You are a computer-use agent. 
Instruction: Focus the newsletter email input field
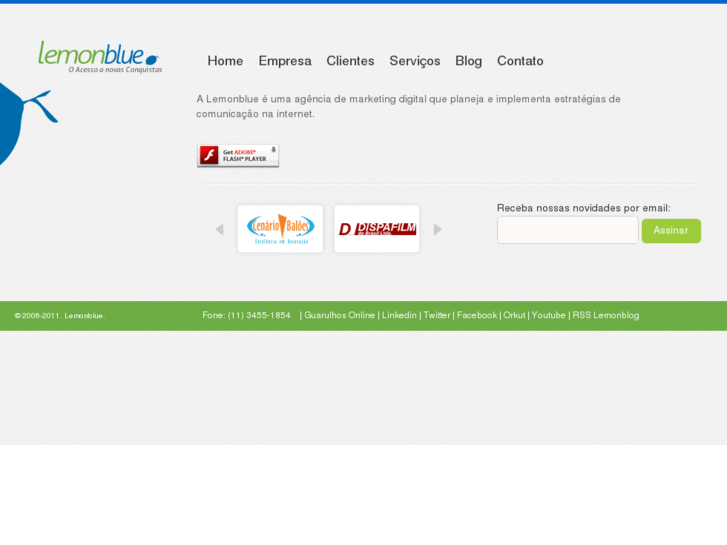tap(568, 230)
